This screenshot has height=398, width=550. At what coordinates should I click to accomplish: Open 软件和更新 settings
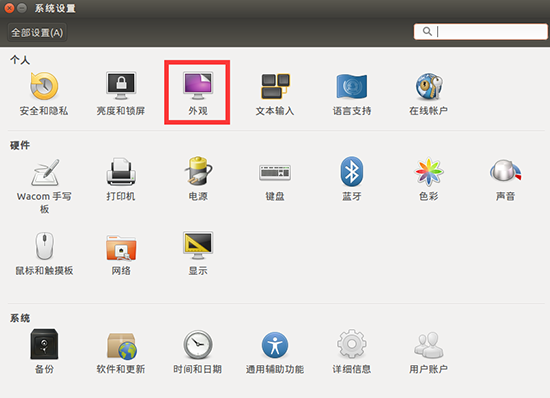pos(121,352)
